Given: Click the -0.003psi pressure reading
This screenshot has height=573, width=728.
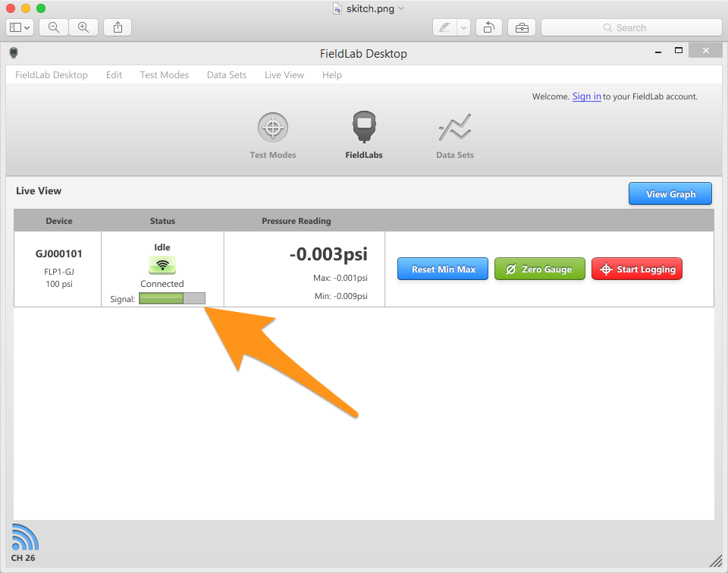Looking at the screenshot, I should pyautogui.click(x=328, y=254).
